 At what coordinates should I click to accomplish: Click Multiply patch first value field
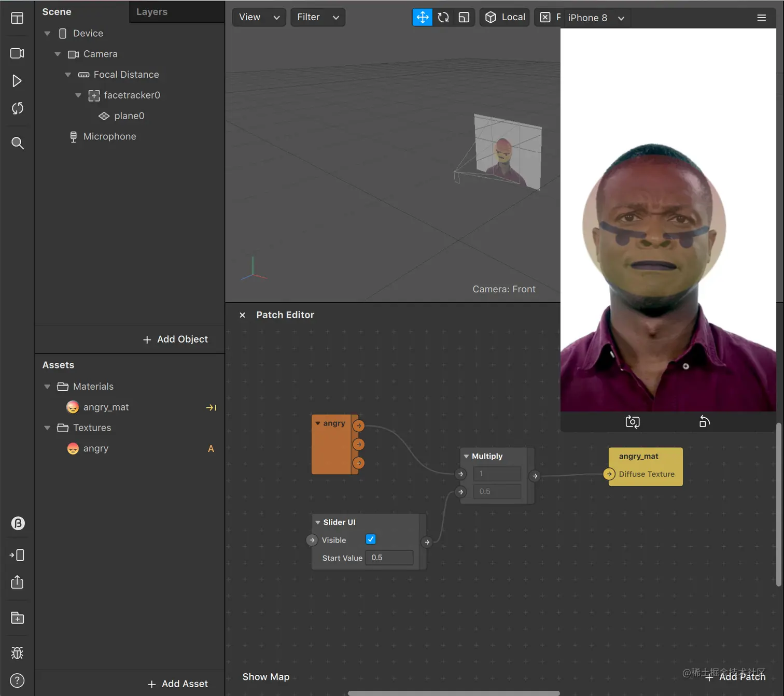tap(497, 474)
